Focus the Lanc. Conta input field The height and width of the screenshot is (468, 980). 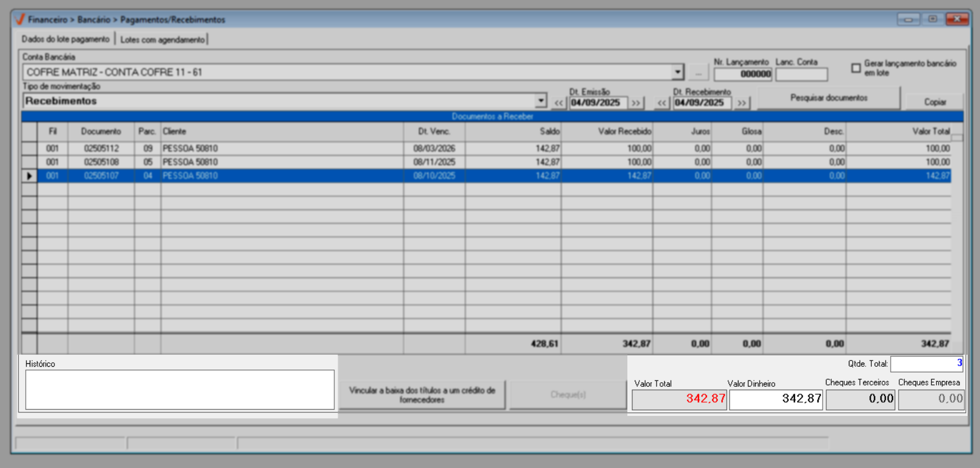point(801,74)
